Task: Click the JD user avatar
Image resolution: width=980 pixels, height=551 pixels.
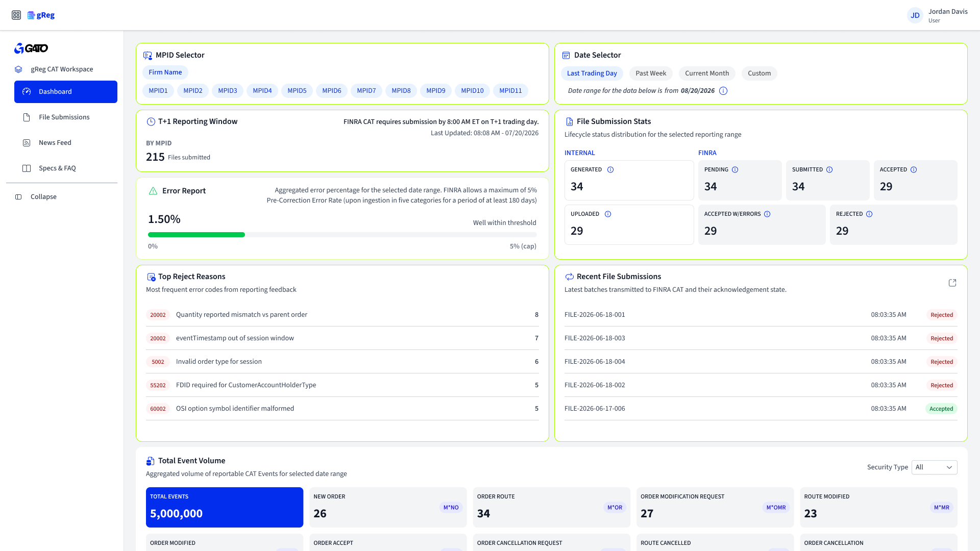Action: (x=915, y=15)
